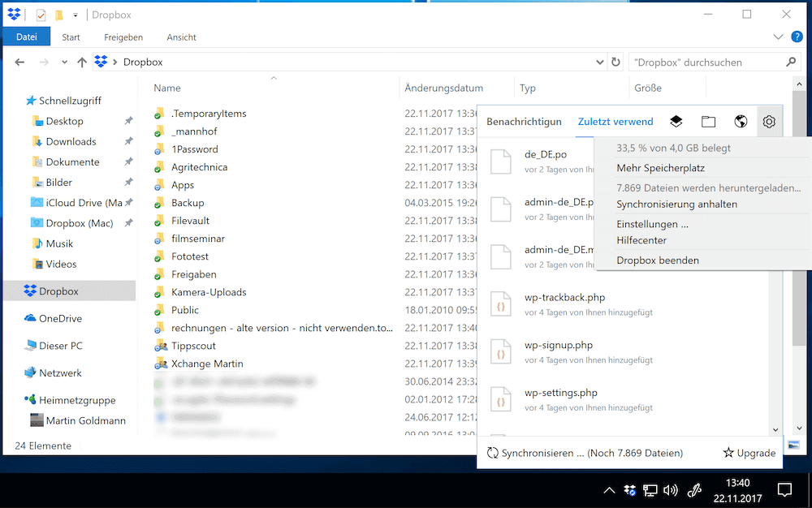Screen dimensions: 812x508
Task: Switch to the Benachrichtigungen tab
Action: pos(524,122)
